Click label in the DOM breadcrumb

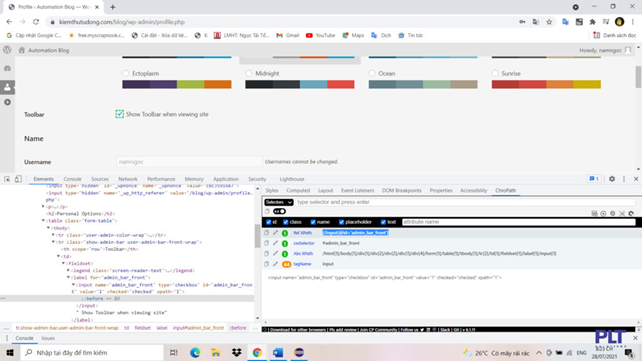pos(162,328)
